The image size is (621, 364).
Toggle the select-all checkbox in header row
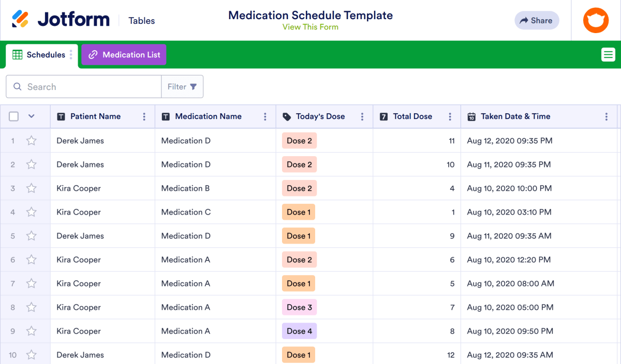(x=13, y=116)
